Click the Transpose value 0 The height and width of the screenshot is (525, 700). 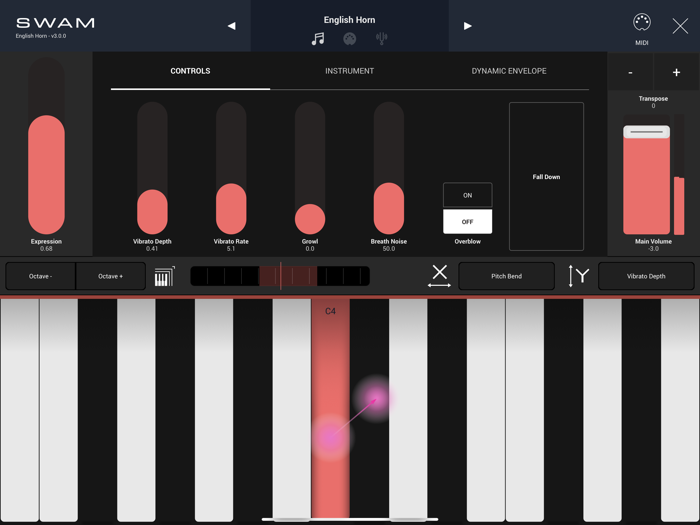653,106
